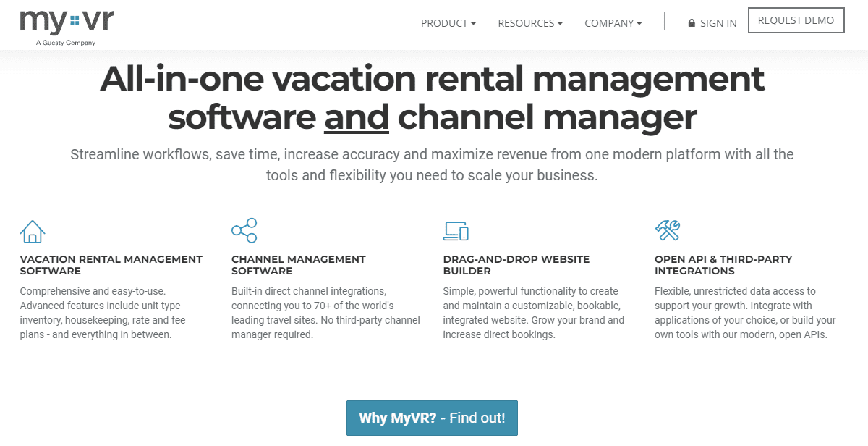Open the Company dropdown menu
The width and height of the screenshot is (868, 446).
(613, 23)
